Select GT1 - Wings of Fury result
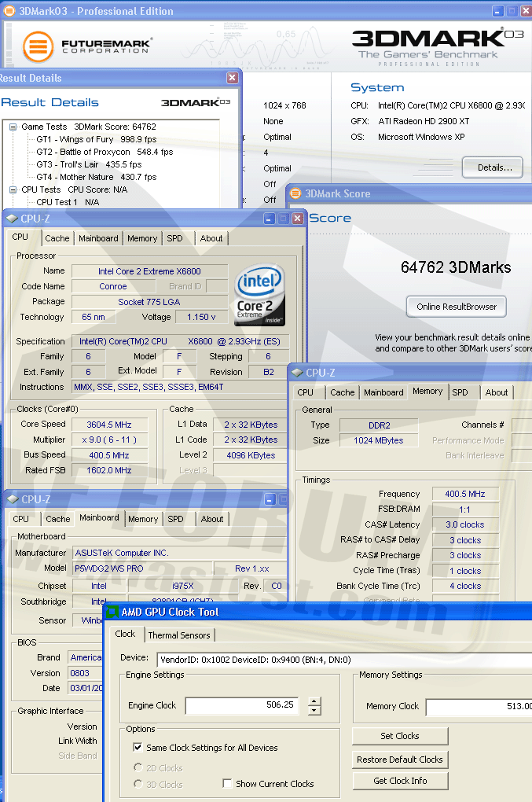The width and height of the screenshot is (532, 802). [x=96, y=139]
